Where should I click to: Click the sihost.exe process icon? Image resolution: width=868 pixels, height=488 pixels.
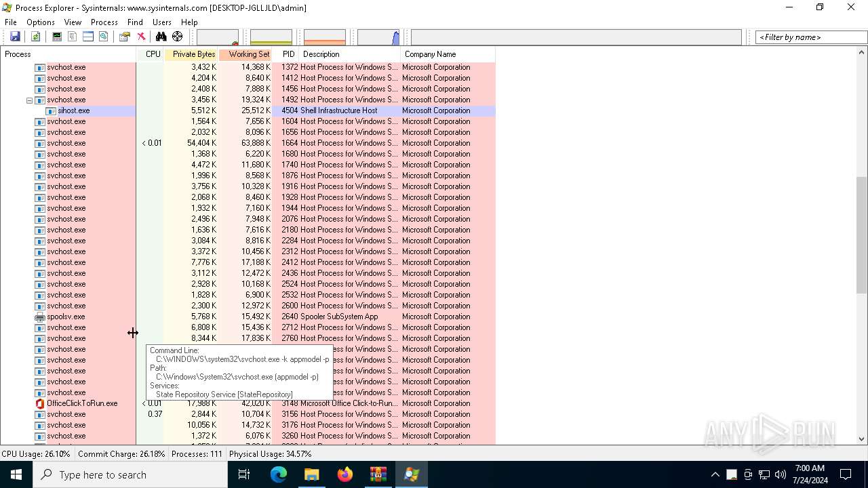(51, 110)
